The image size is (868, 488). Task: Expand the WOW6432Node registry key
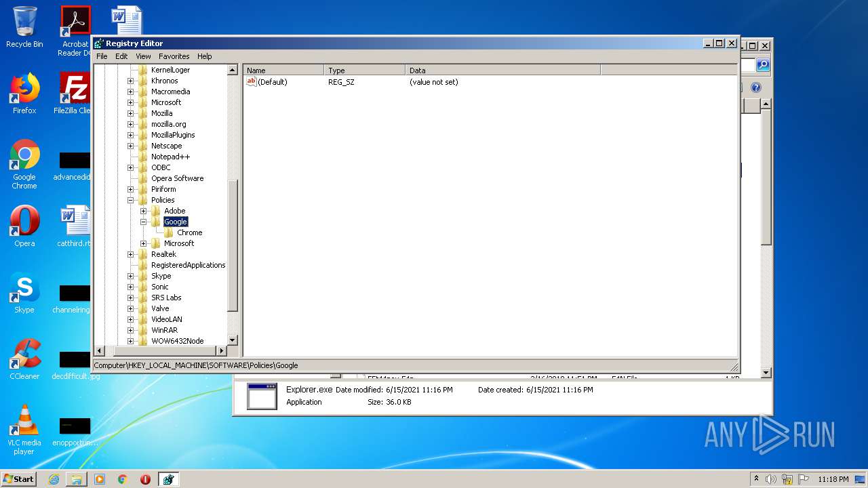coord(131,341)
